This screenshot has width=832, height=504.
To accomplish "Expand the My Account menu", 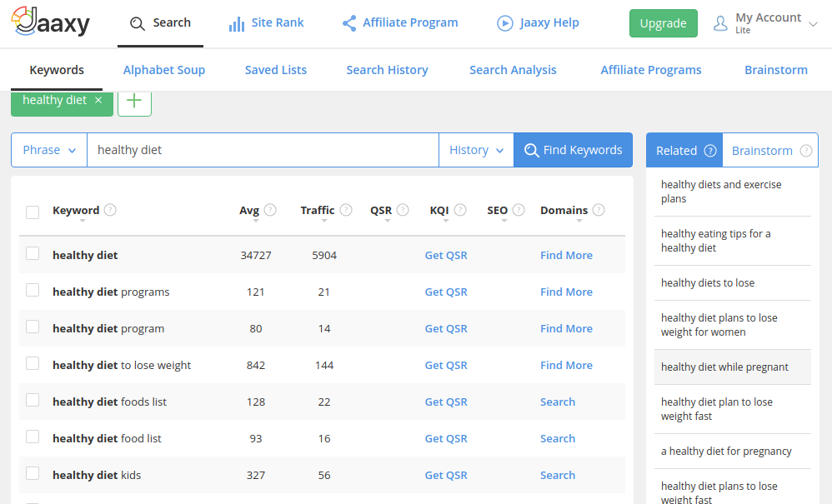I will 766,23.
